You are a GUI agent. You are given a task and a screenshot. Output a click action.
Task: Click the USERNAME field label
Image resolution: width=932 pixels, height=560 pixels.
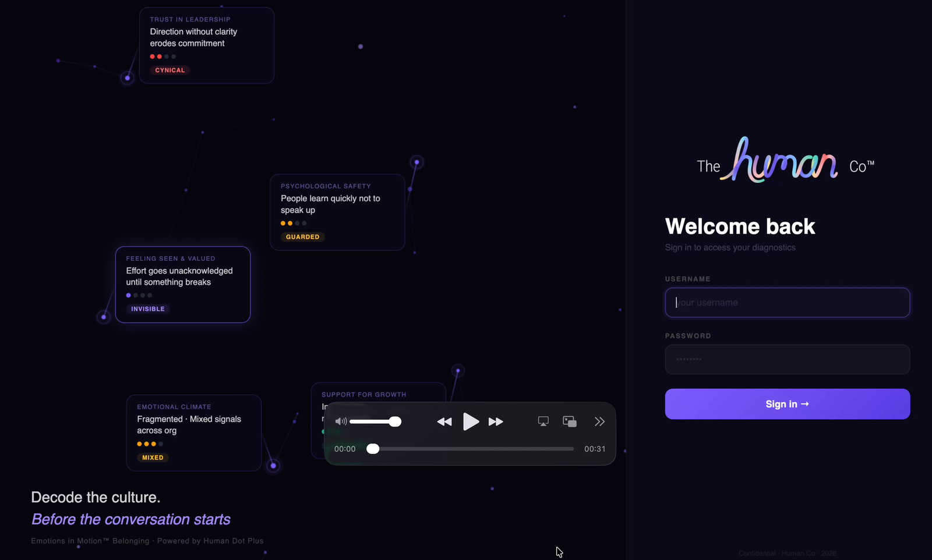688,279
